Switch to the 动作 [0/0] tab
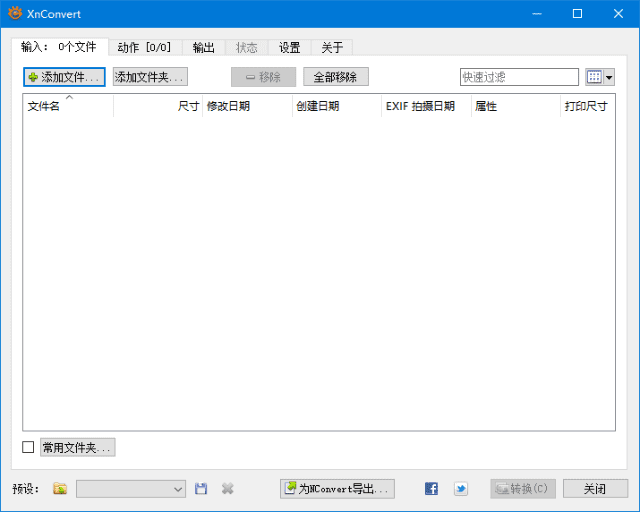This screenshot has width=640, height=512. [x=144, y=47]
